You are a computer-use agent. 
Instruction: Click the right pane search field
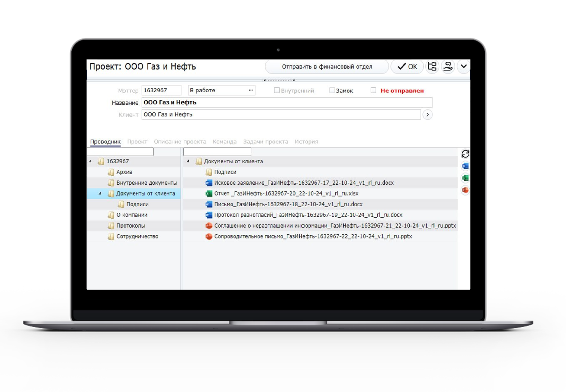(x=217, y=152)
